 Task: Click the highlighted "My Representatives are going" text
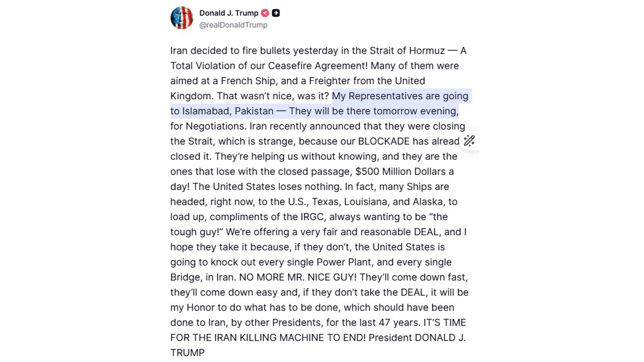point(400,96)
